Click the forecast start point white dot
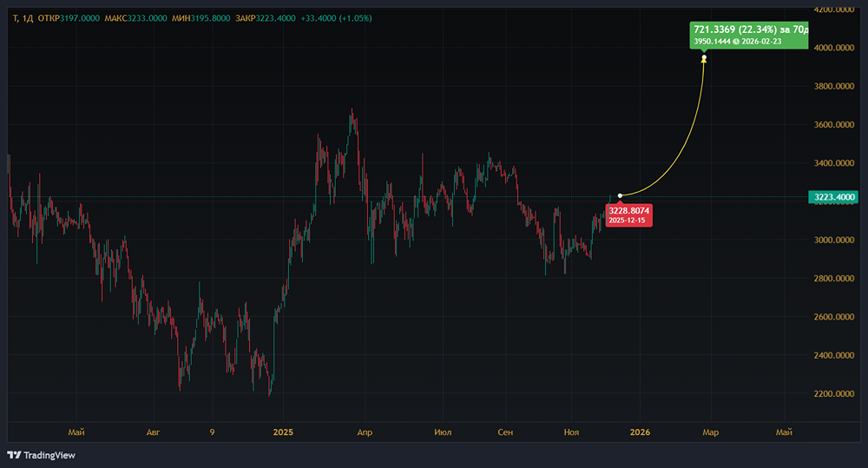This screenshot has width=868, height=468. tap(620, 195)
